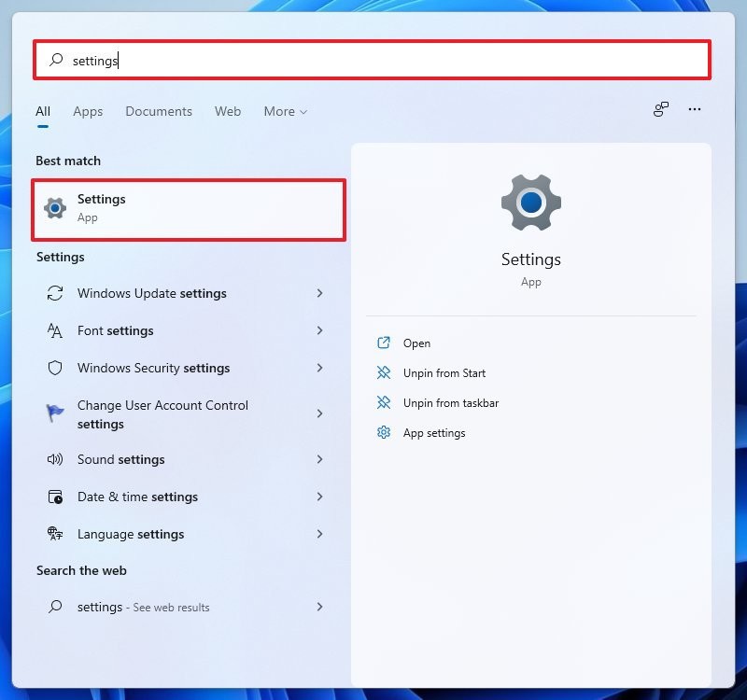Expand Windows Security settings chevron

click(x=319, y=368)
